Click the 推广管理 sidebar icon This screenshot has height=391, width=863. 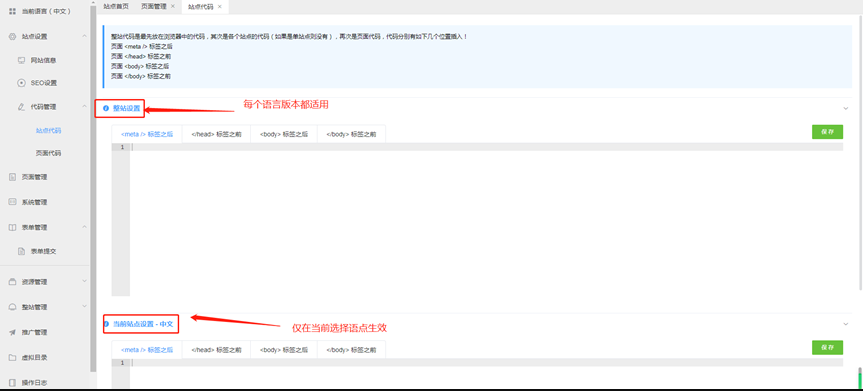pyautogui.click(x=12, y=332)
